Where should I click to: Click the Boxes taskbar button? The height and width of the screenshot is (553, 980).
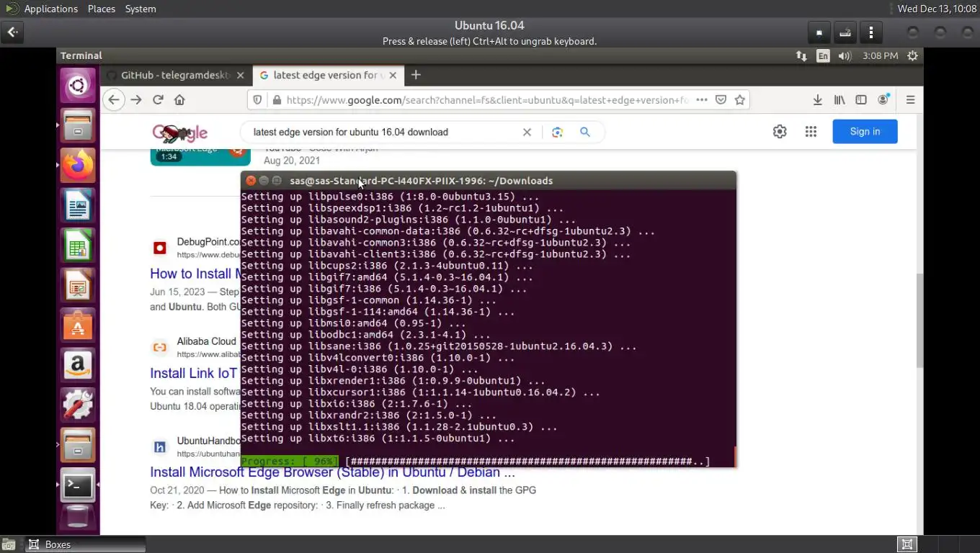[x=85, y=544]
